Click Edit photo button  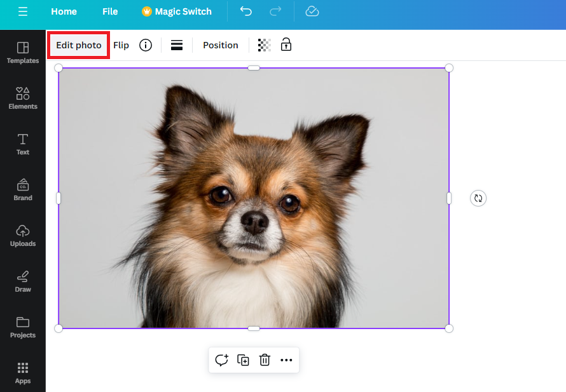point(79,45)
